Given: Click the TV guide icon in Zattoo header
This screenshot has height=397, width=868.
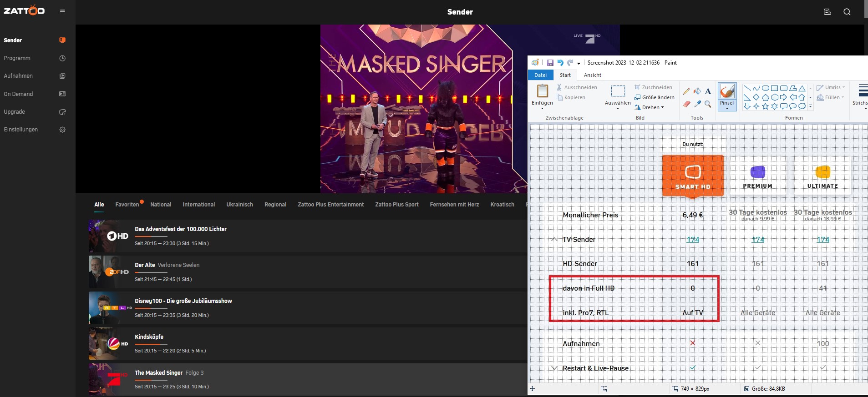Looking at the screenshot, I should point(827,12).
